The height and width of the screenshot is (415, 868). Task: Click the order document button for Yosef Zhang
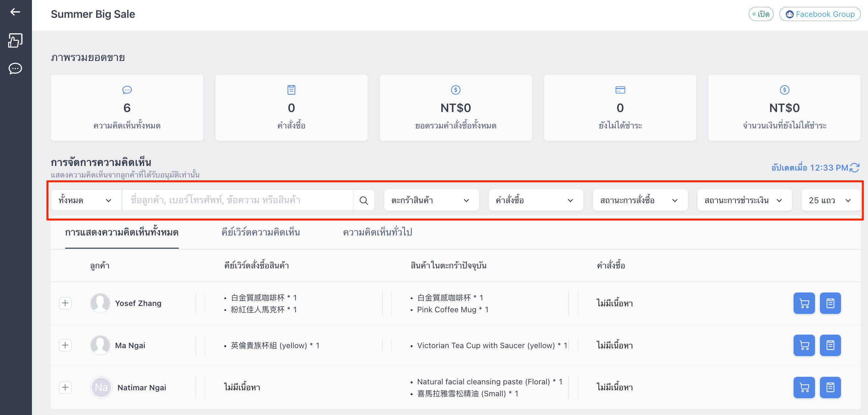click(830, 303)
